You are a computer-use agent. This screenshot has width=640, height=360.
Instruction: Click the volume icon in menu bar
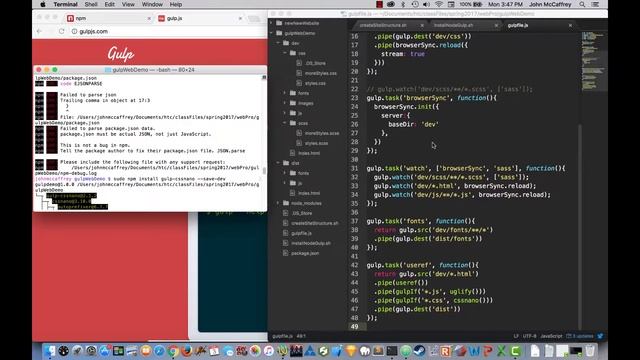427,4
